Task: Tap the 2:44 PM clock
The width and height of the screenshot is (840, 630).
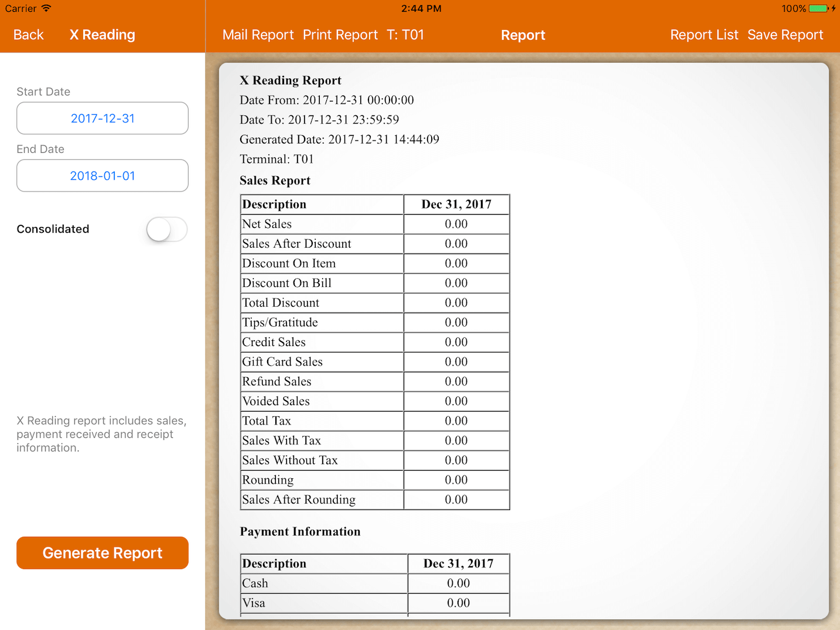Action: pos(421,8)
